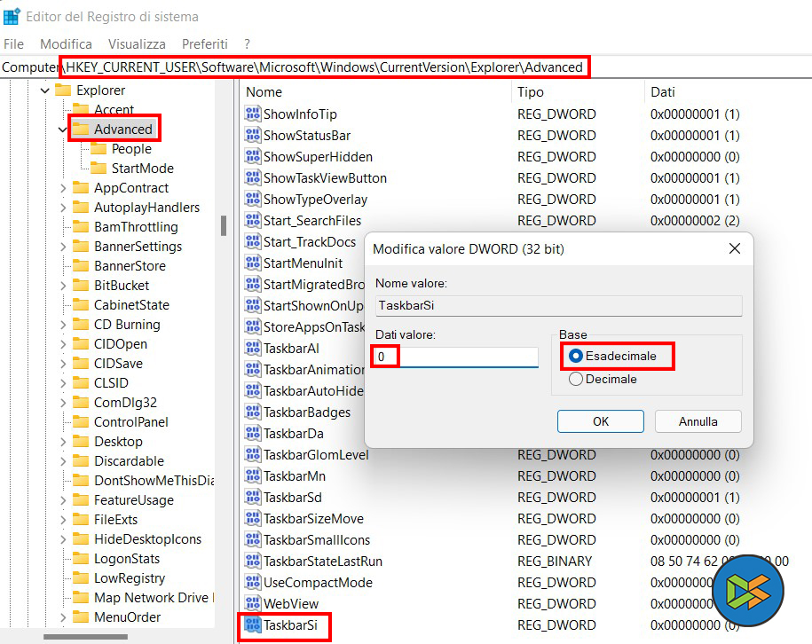Expand the CD Burning tree node
The height and width of the screenshot is (644, 812).
pos(63,325)
